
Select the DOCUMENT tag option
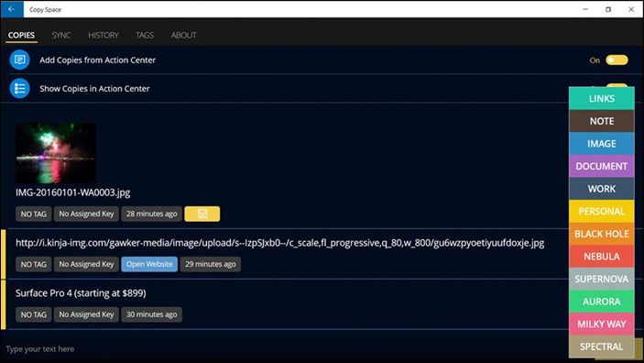point(602,167)
